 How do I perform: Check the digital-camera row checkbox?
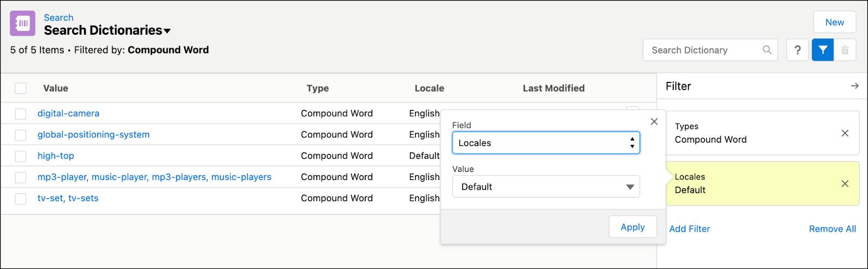coord(21,114)
